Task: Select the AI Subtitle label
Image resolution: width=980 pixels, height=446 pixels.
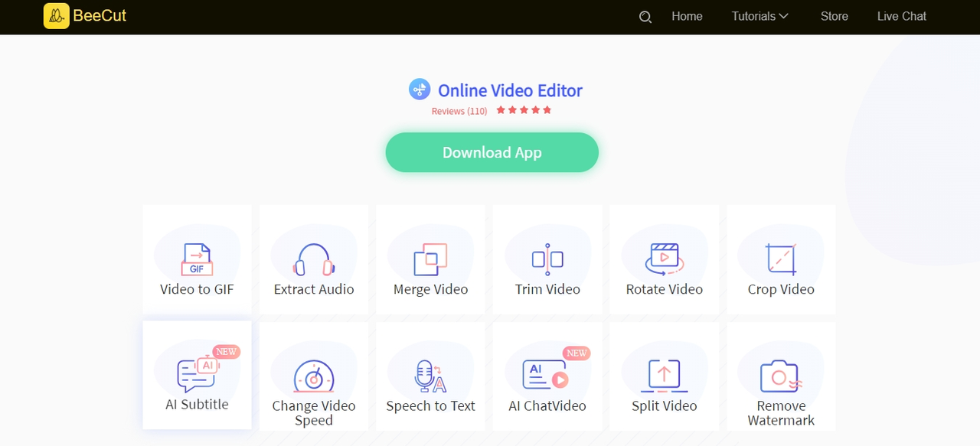Action: 197,405
